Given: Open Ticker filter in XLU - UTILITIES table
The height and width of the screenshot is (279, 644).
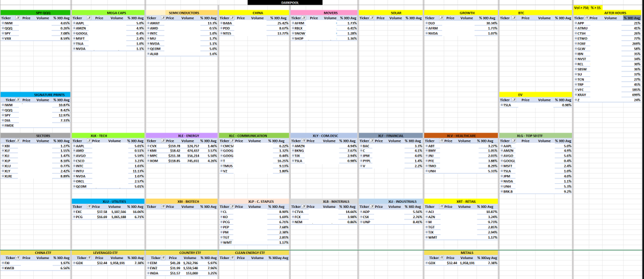Looking at the screenshot, I should 89,206.
